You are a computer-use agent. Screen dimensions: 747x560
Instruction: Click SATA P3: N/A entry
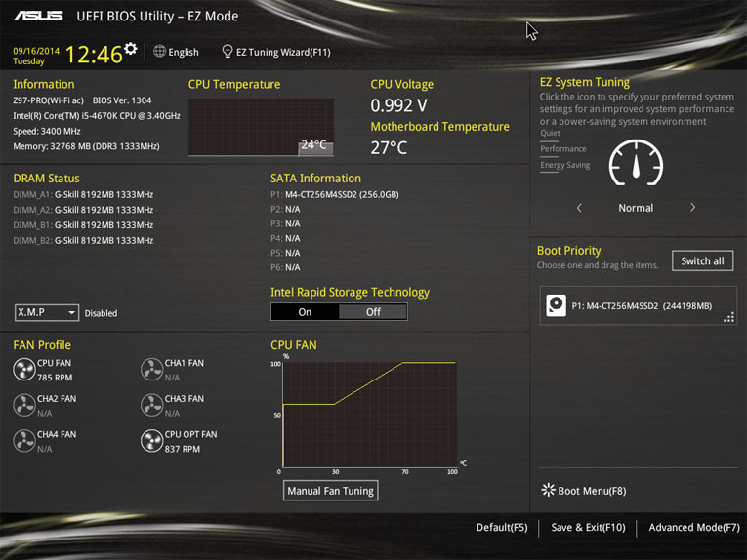[285, 223]
